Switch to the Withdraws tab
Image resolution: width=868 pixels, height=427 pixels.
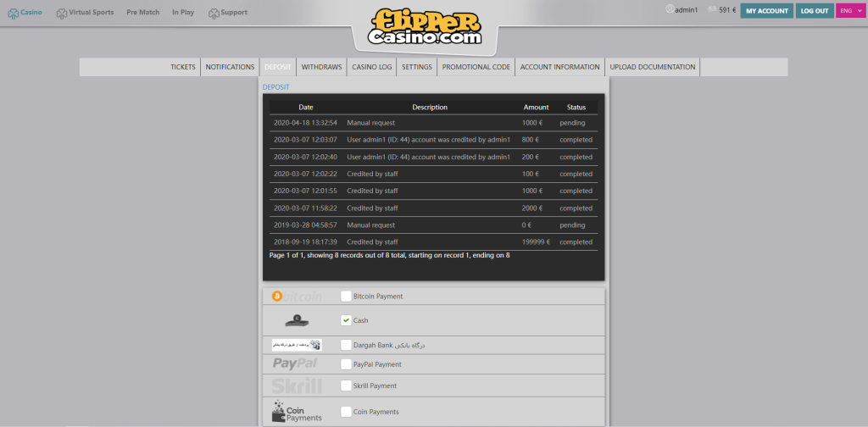point(321,67)
